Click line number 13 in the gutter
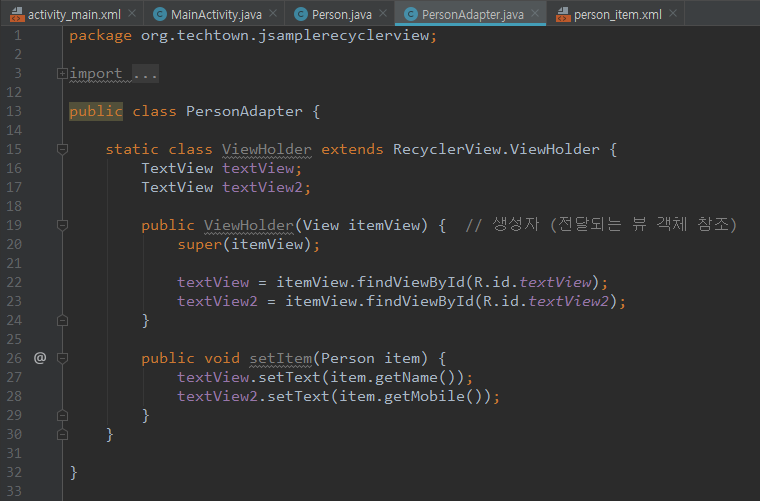The height and width of the screenshot is (501, 760). [x=14, y=111]
